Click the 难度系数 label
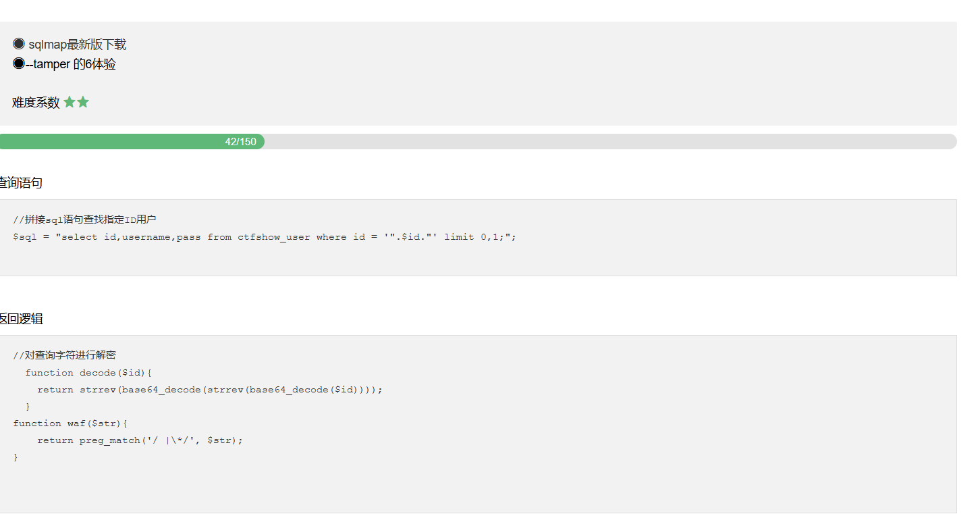 [36, 103]
